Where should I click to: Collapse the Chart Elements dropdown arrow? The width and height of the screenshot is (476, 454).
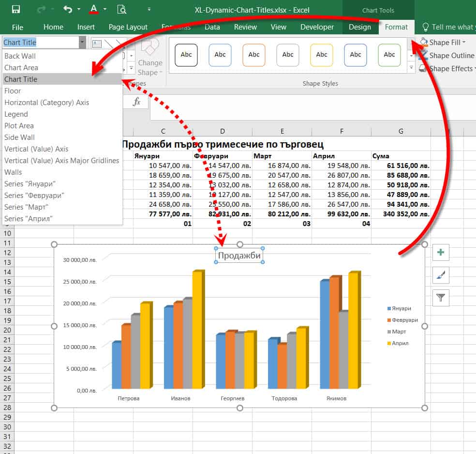pos(82,42)
